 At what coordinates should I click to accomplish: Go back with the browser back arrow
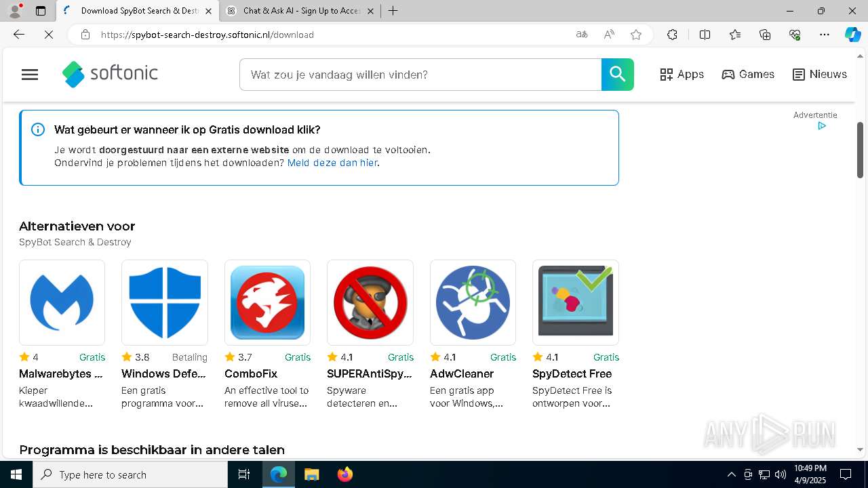[x=19, y=35]
